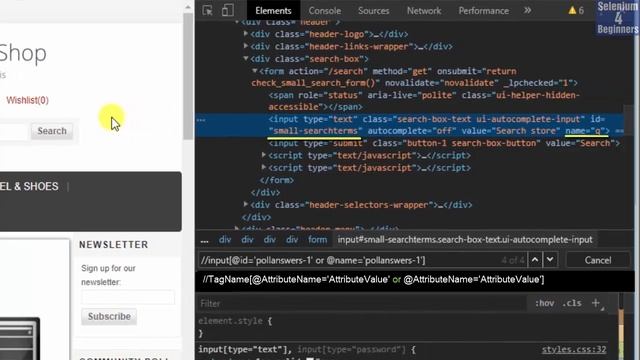Open the Sources tab

coord(373,11)
